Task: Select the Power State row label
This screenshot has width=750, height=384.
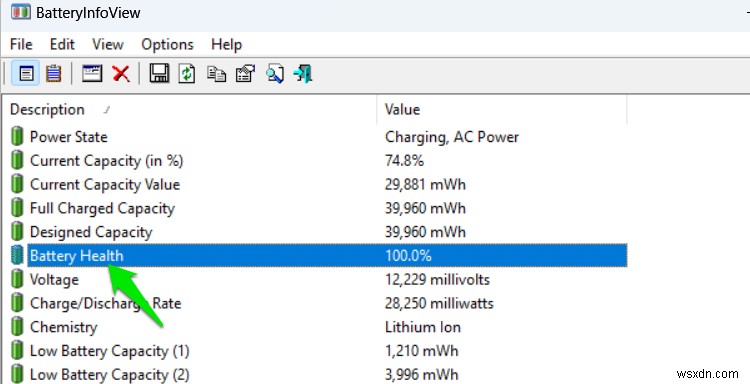Action: tap(68, 137)
